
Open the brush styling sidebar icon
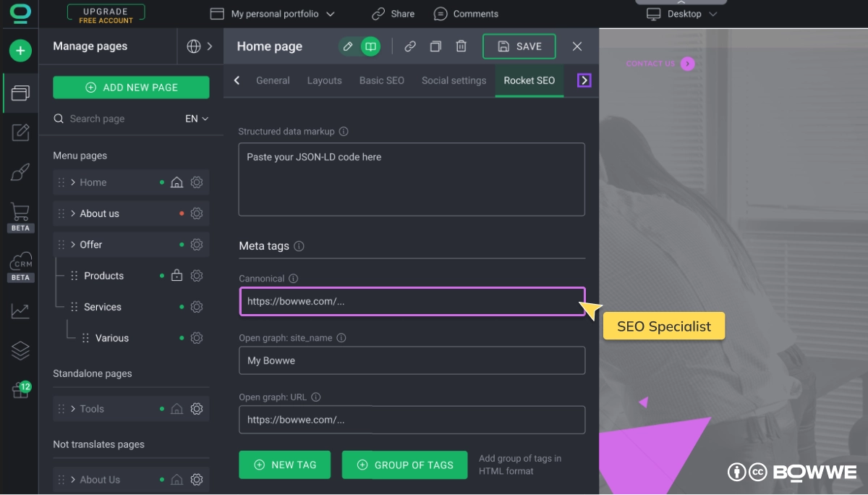point(20,172)
